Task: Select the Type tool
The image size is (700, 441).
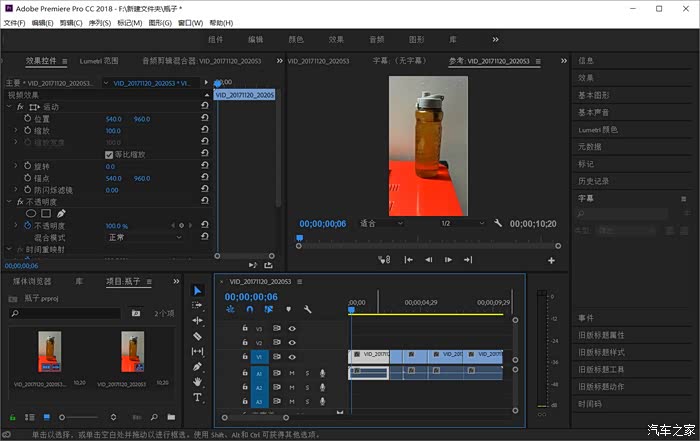Action: [x=197, y=397]
